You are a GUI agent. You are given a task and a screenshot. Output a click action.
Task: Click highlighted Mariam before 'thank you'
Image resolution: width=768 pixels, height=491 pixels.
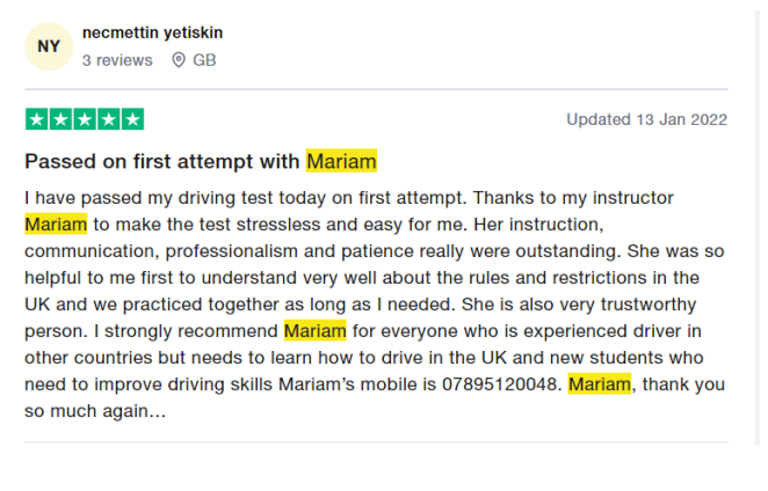[599, 384]
